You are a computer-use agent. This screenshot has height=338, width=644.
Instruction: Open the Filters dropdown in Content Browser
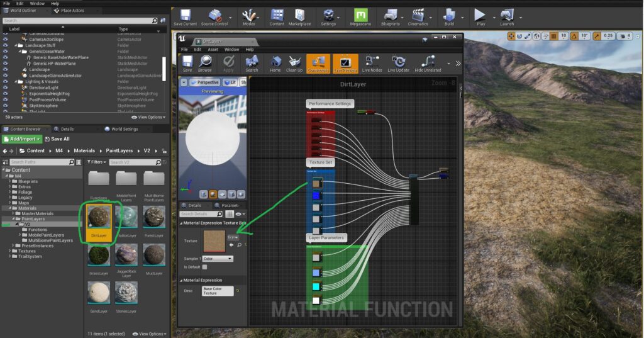96,162
